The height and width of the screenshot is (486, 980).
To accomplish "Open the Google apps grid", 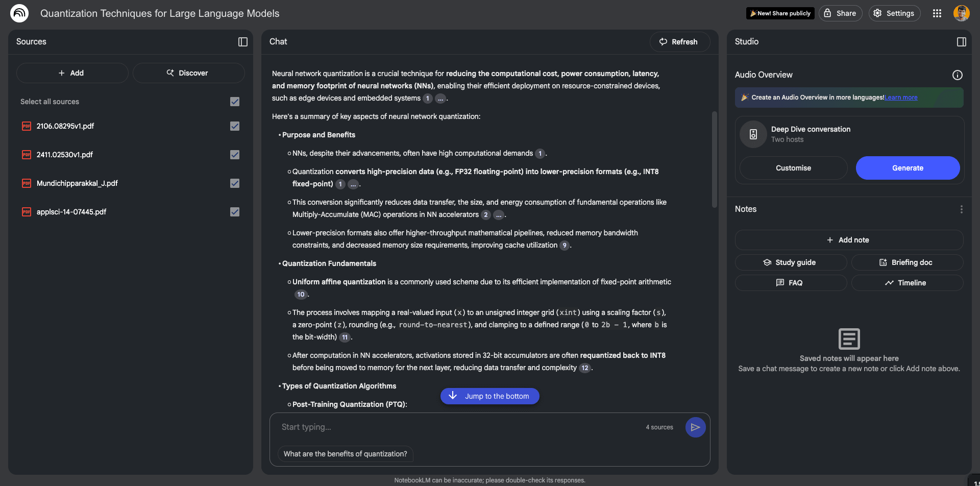I will click(x=937, y=13).
